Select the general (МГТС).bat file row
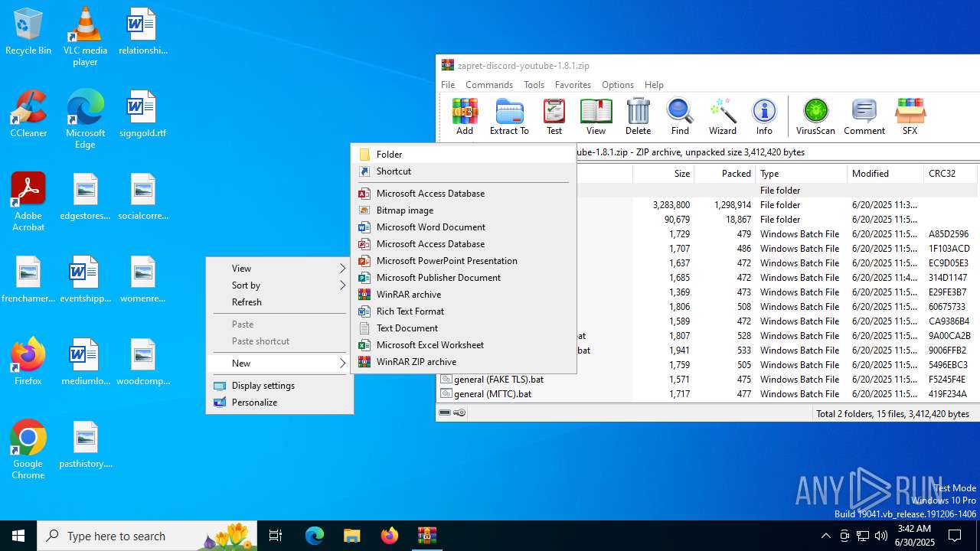 (707, 393)
